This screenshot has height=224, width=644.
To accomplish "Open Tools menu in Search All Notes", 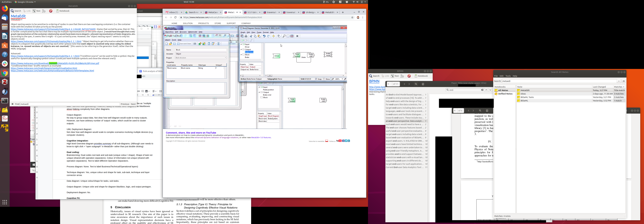I will pos(508,76).
